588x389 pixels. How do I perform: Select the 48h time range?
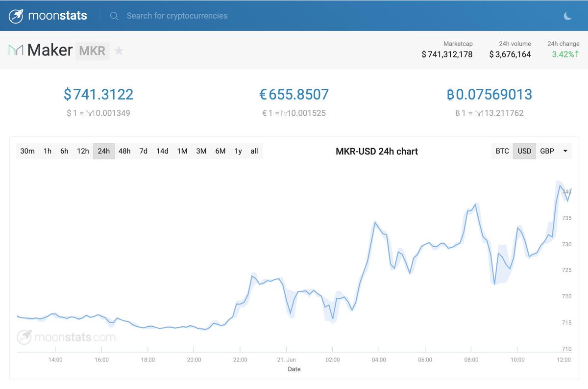(x=124, y=151)
